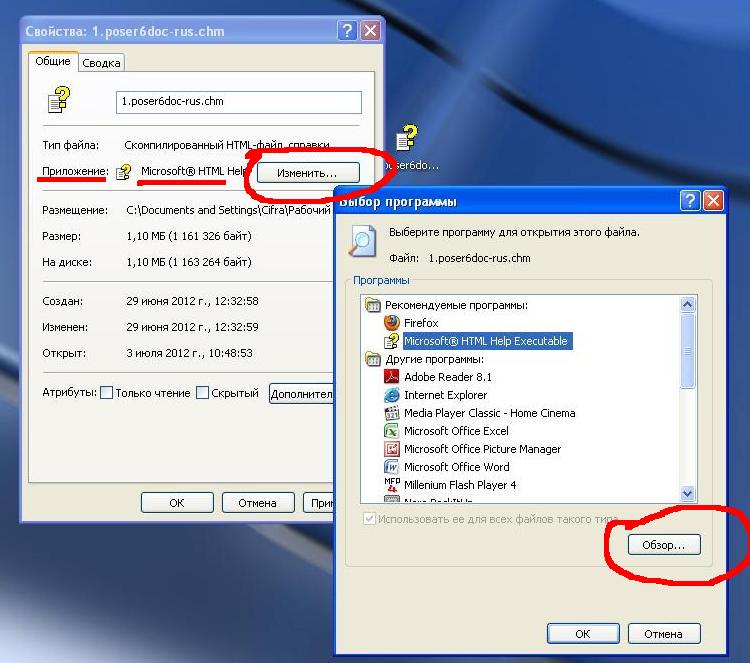Screen dimensions: 750x663
Task: Select Microsoft Office Excel entry
Action: pos(456,431)
